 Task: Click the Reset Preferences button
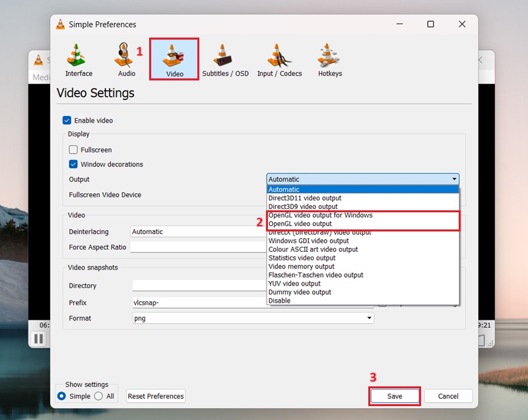pyautogui.click(x=156, y=396)
